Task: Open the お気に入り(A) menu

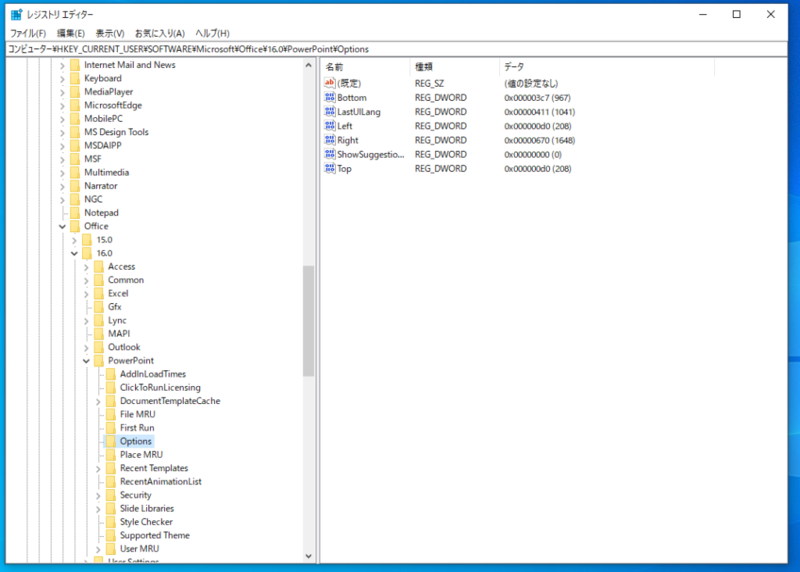Action: click(x=160, y=33)
